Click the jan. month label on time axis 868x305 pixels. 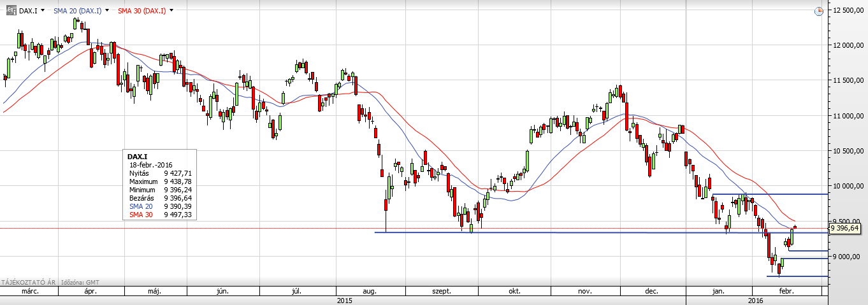coord(718,291)
